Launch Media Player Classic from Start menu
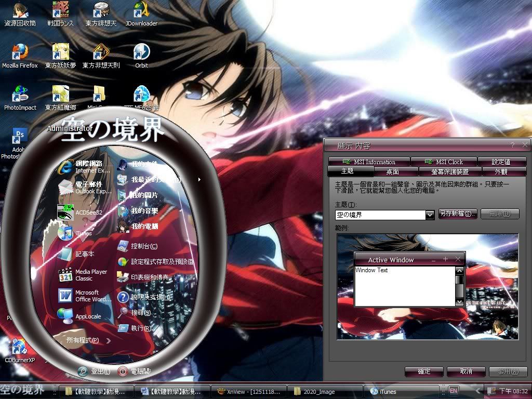Screen dimensions: 532x399 click(x=83, y=275)
